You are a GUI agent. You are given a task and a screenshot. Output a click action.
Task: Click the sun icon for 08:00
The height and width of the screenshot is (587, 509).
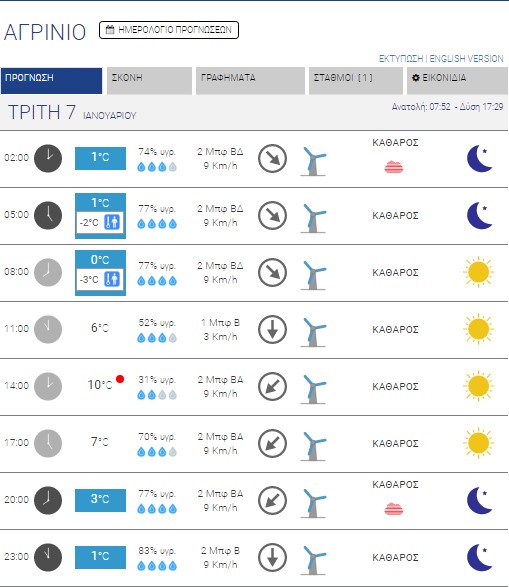click(x=478, y=272)
